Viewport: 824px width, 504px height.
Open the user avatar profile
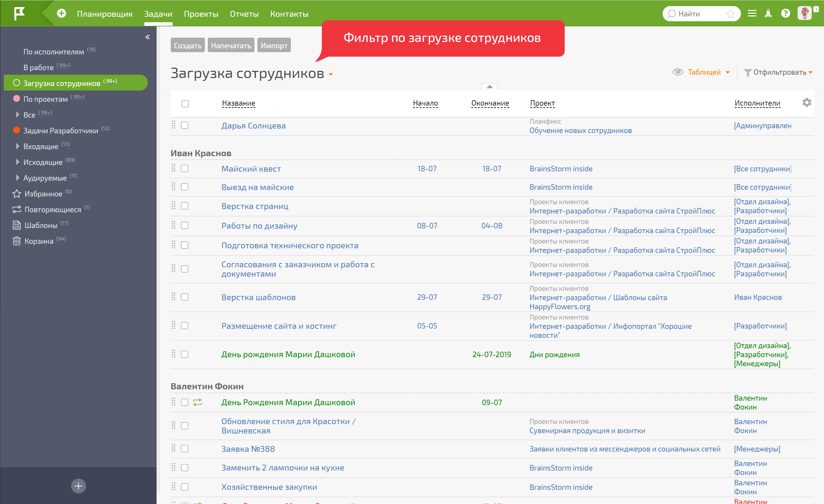pos(804,14)
